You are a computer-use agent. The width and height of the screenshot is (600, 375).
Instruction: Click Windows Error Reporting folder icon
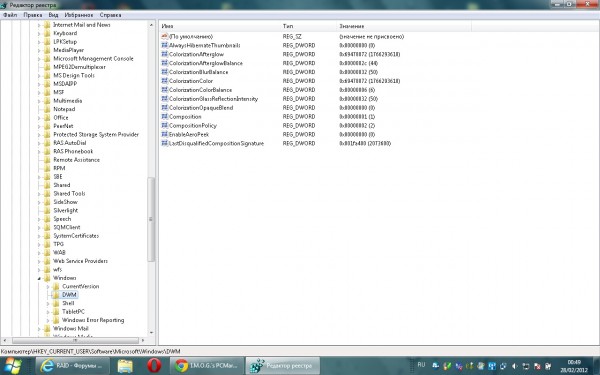click(56, 320)
